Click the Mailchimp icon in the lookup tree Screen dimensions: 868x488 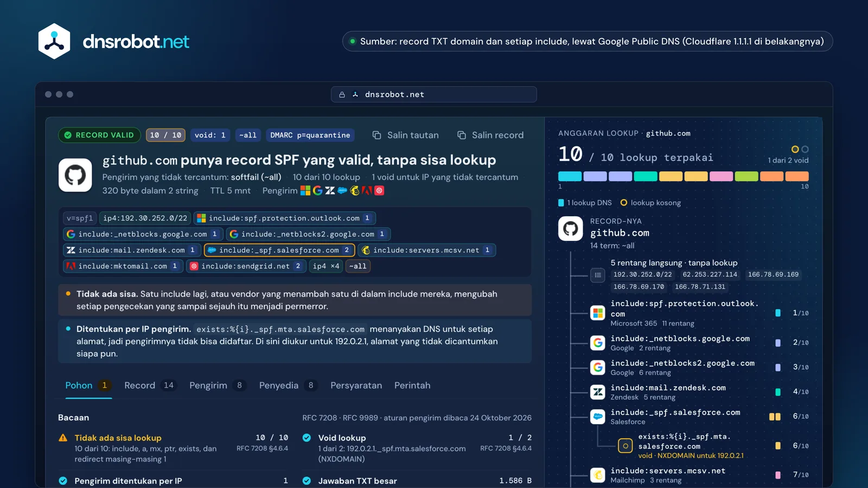(597, 475)
